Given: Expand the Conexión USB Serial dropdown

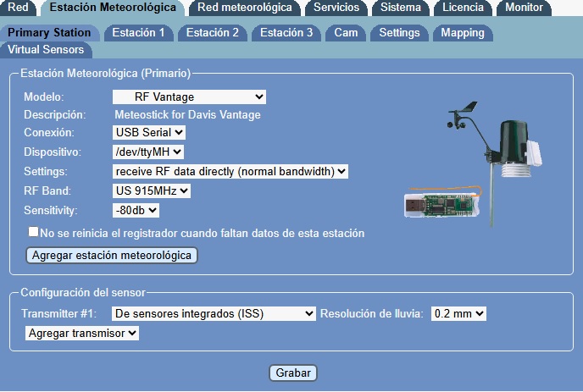Looking at the screenshot, I should click(x=148, y=133).
